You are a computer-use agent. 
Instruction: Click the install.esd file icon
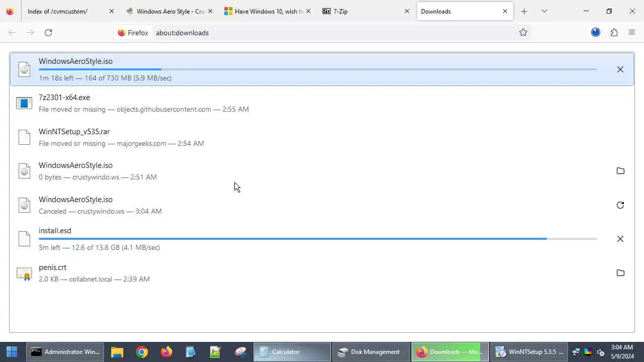[24, 239]
